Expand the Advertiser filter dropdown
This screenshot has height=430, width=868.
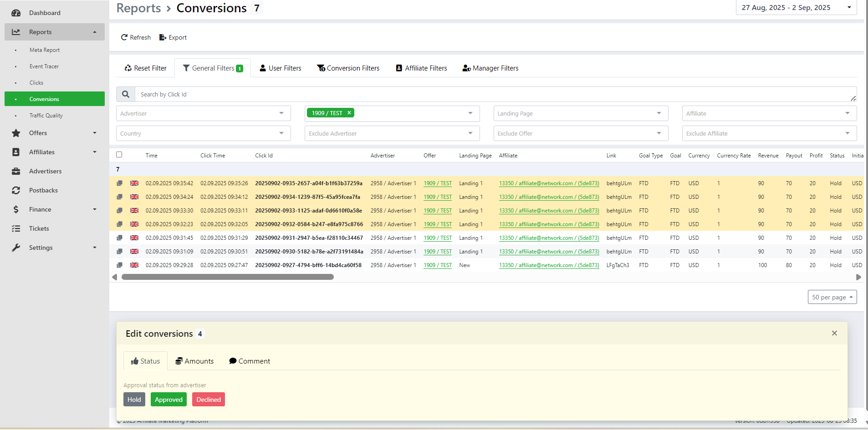click(203, 113)
